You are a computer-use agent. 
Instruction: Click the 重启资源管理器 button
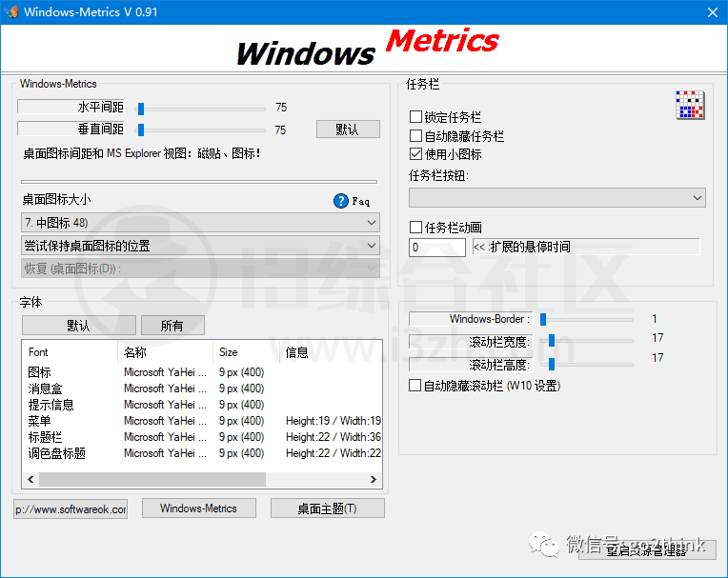tap(647, 550)
